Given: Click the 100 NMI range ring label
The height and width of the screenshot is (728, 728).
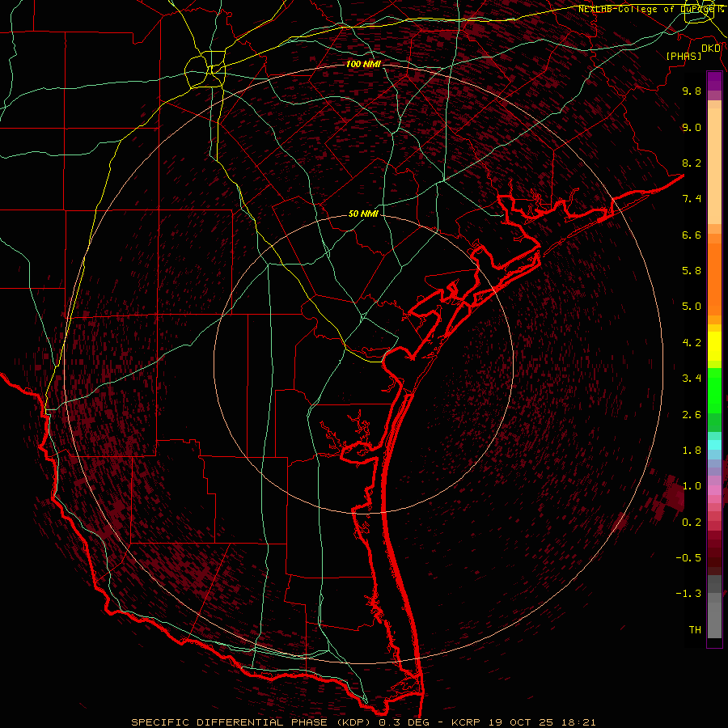Looking at the screenshot, I should pyautogui.click(x=363, y=64).
